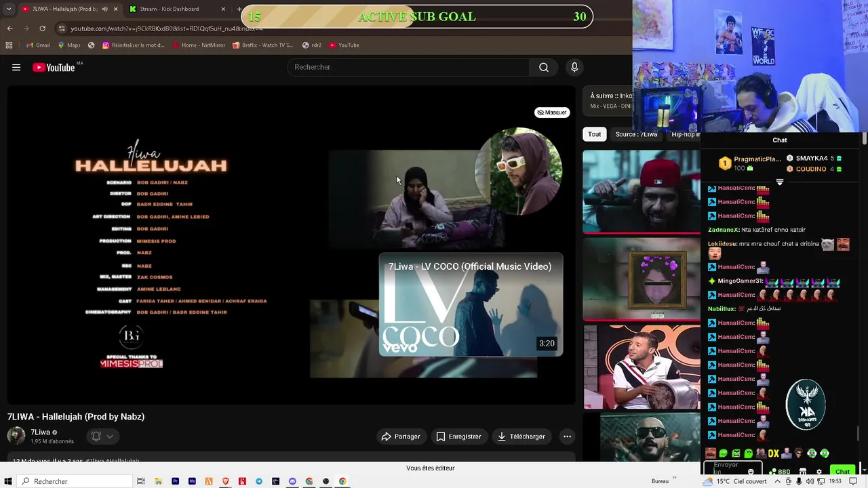Image resolution: width=868 pixels, height=488 pixels.
Task: Click the PragmaticPla... leaderboard entry
Action: click(x=750, y=163)
